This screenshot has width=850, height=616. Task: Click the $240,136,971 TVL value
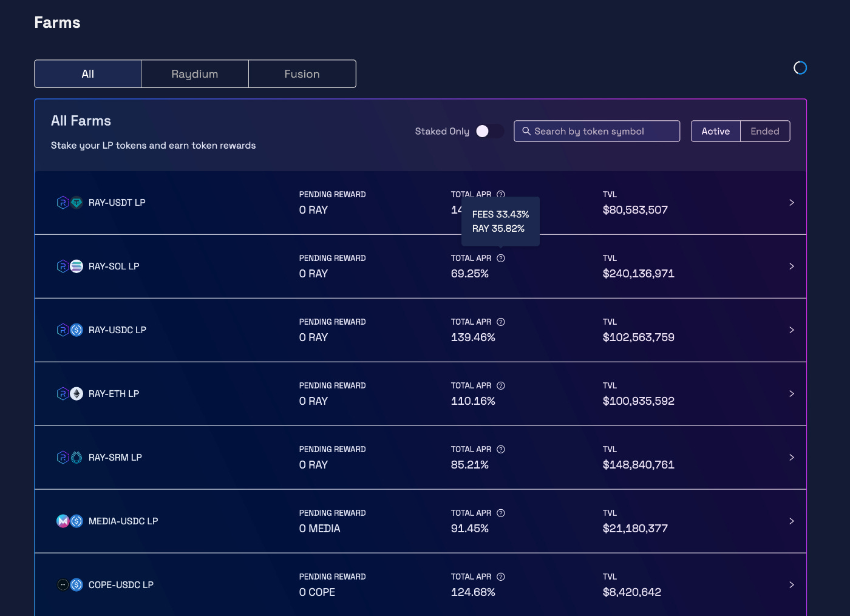tap(639, 274)
